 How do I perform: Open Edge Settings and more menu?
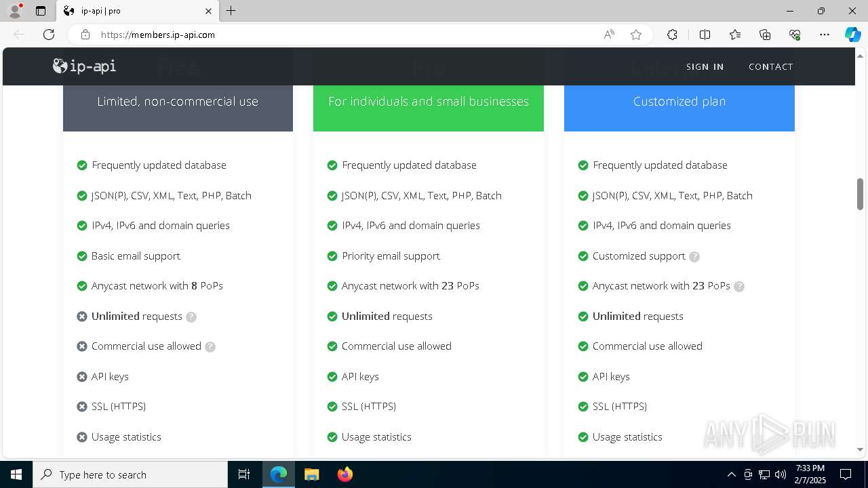[x=825, y=35]
